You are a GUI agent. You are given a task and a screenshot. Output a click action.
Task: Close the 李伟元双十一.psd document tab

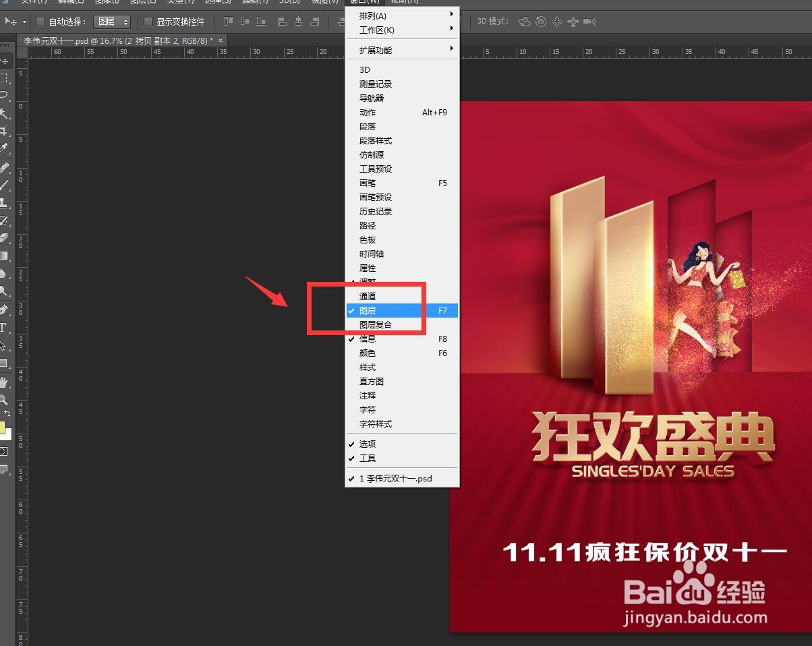221,40
